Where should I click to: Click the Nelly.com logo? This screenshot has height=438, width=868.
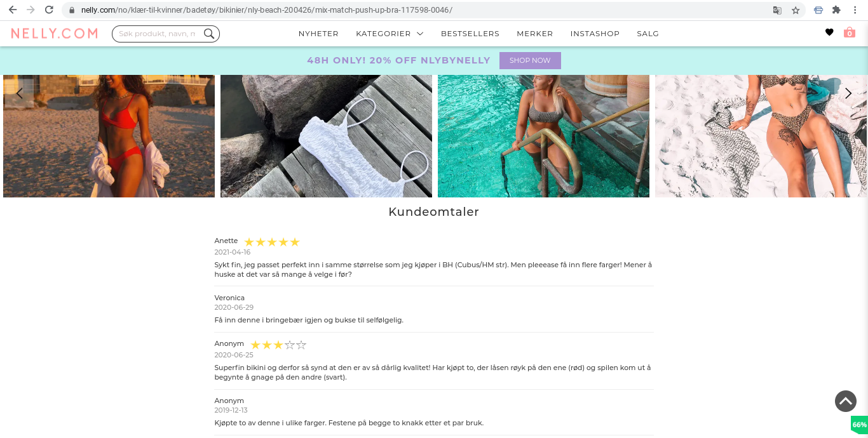(x=55, y=34)
